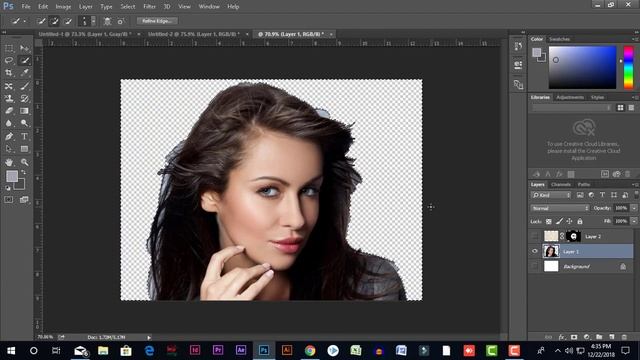Select the Horizontal Type tool
The height and width of the screenshot is (360, 640).
24,136
